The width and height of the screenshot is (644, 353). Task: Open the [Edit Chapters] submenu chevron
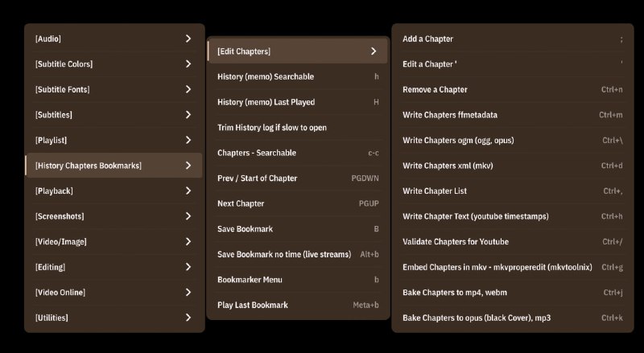[x=374, y=51]
